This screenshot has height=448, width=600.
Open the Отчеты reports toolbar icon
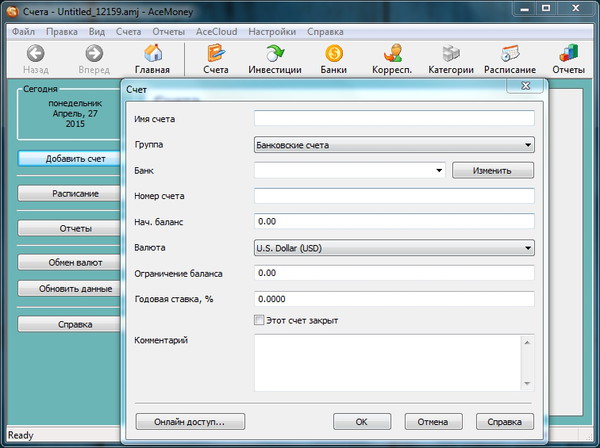pyautogui.click(x=568, y=53)
